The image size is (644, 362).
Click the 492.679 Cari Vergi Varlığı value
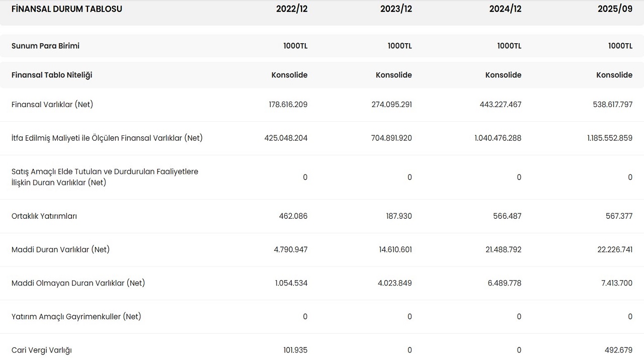tap(618, 350)
